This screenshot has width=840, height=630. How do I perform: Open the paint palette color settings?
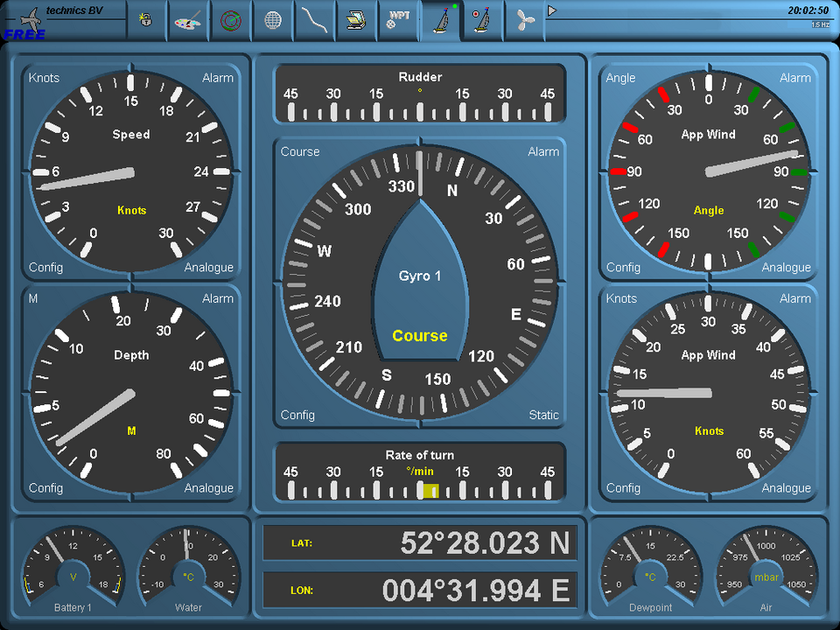point(188,21)
